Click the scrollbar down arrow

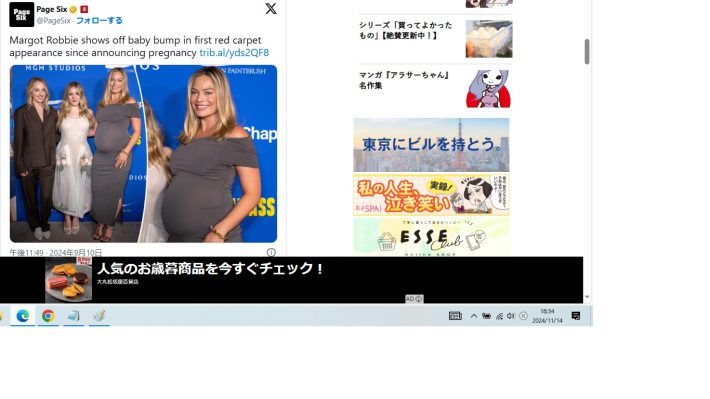coord(587,298)
